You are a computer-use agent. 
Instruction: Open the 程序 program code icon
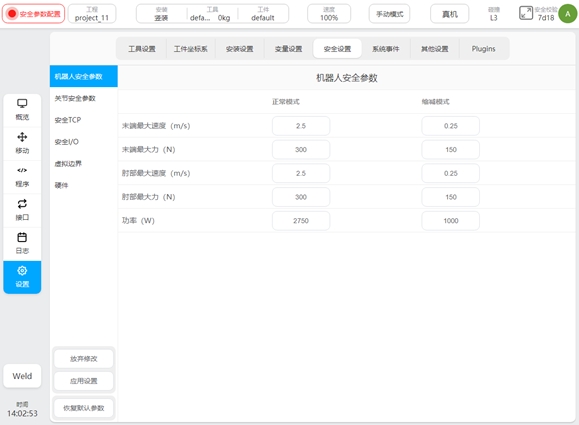[x=22, y=170]
